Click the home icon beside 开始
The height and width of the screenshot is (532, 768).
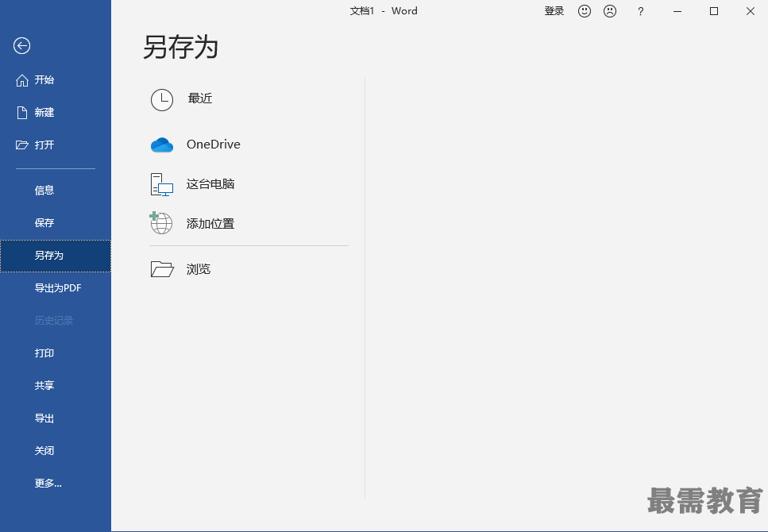point(22,80)
